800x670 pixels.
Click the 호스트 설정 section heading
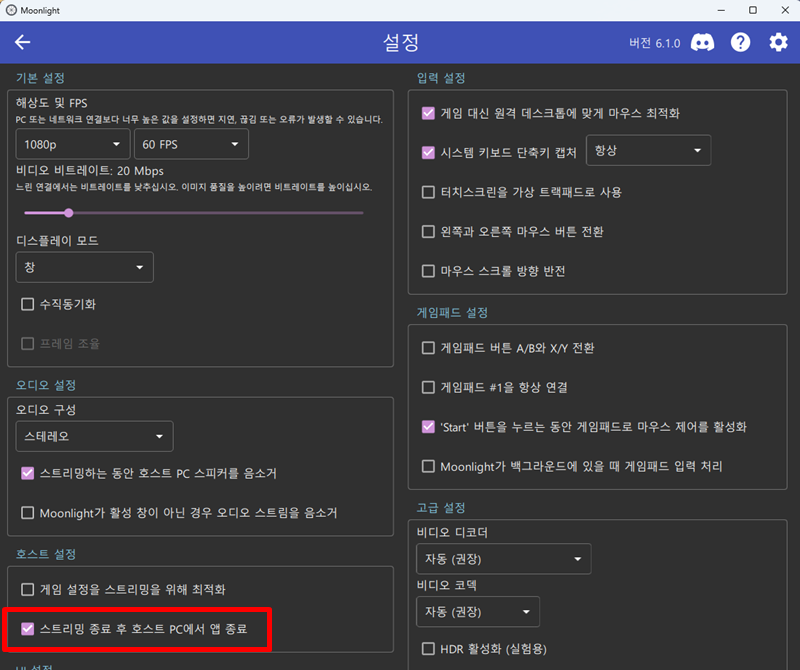(x=46, y=554)
